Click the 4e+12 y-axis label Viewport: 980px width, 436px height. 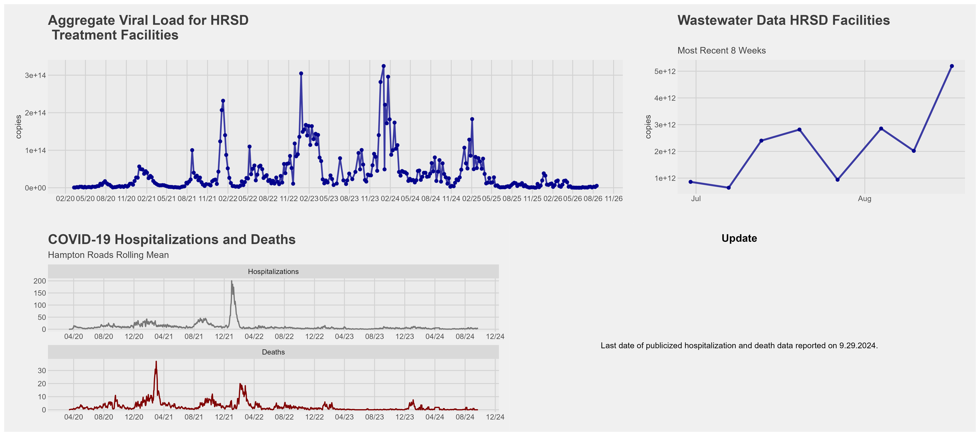click(x=665, y=98)
